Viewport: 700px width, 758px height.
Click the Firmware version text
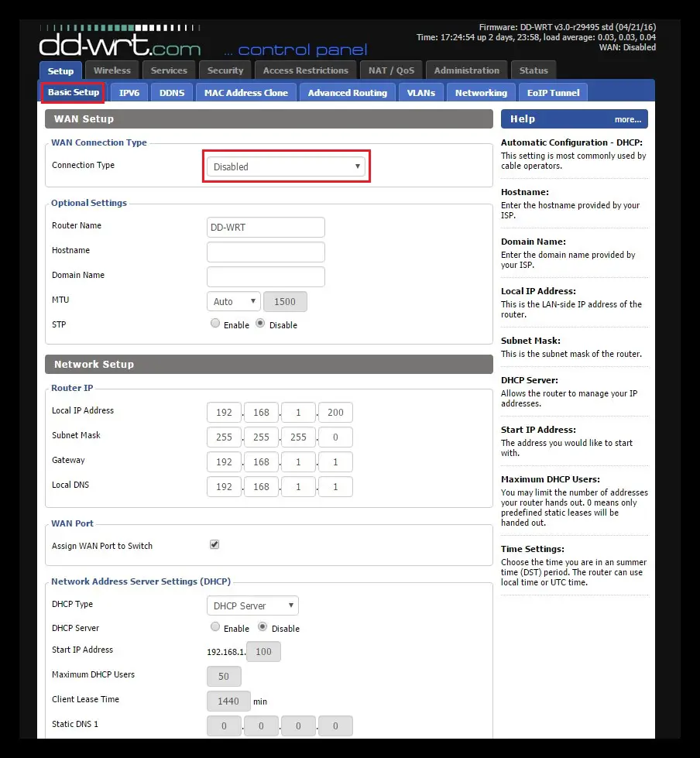pos(567,27)
